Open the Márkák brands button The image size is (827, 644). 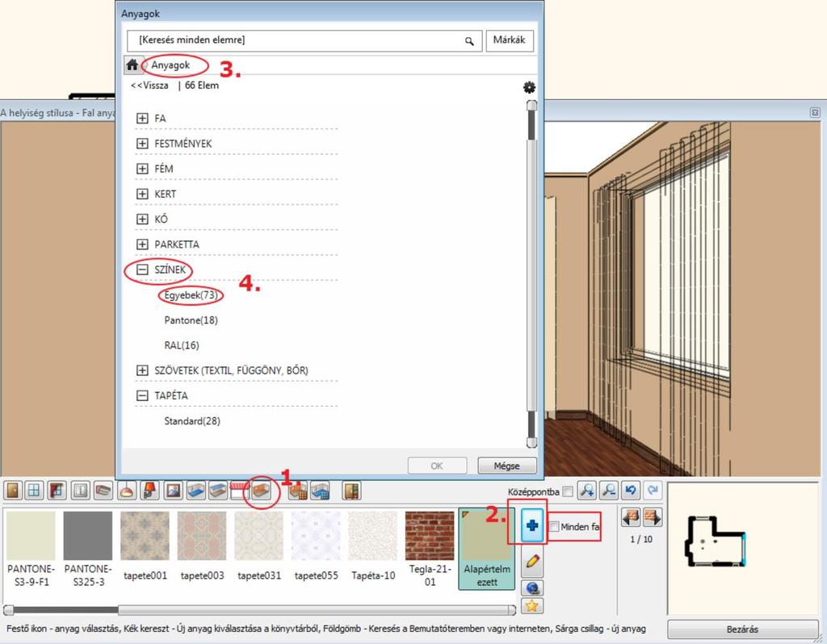click(509, 40)
